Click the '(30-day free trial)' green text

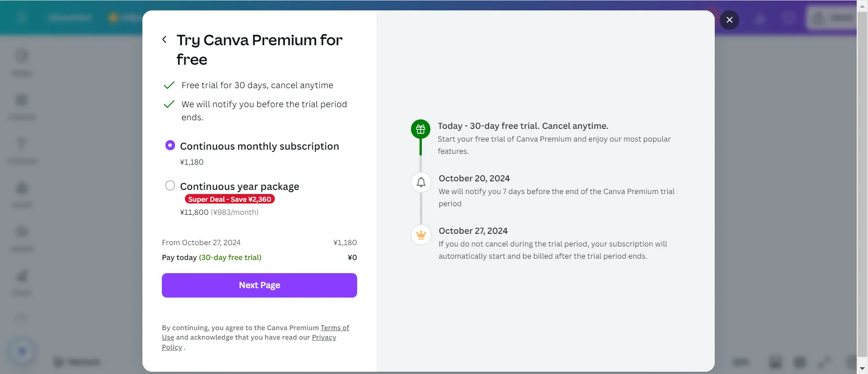[x=230, y=257]
